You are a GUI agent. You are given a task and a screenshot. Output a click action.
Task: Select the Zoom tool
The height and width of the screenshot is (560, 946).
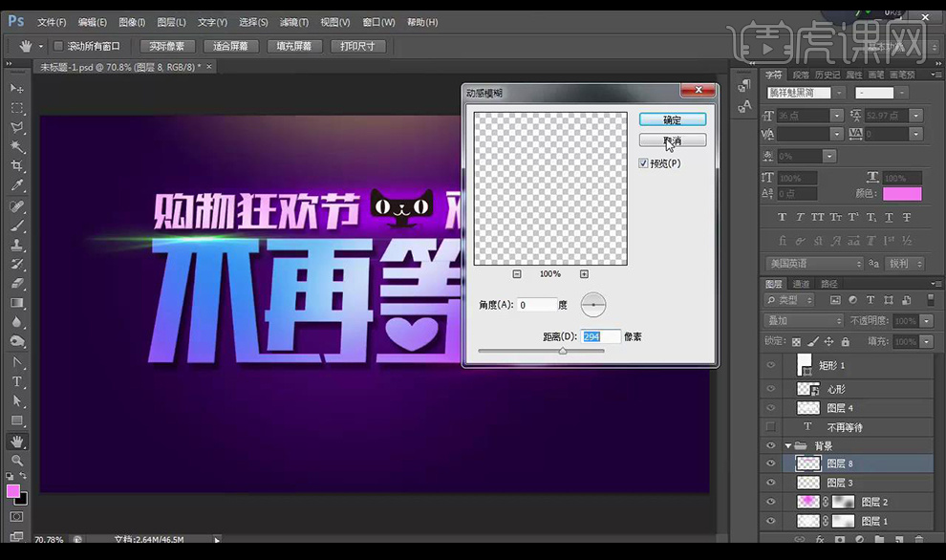[x=17, y=461]
